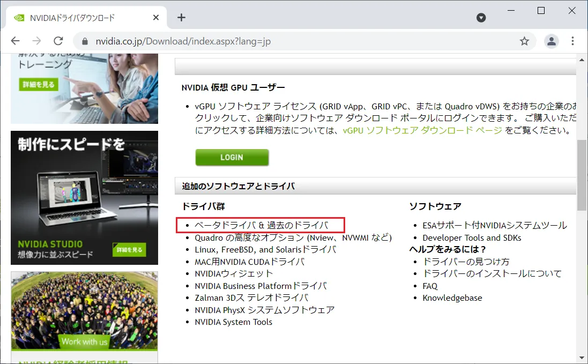Click 詳細を見る on NVIDIA STUDIO banner
The image size is (588, 364).
(x=129, y=250)
